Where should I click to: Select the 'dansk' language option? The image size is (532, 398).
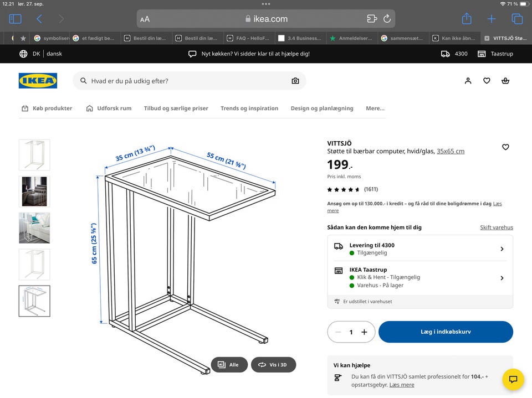(54, 54)
